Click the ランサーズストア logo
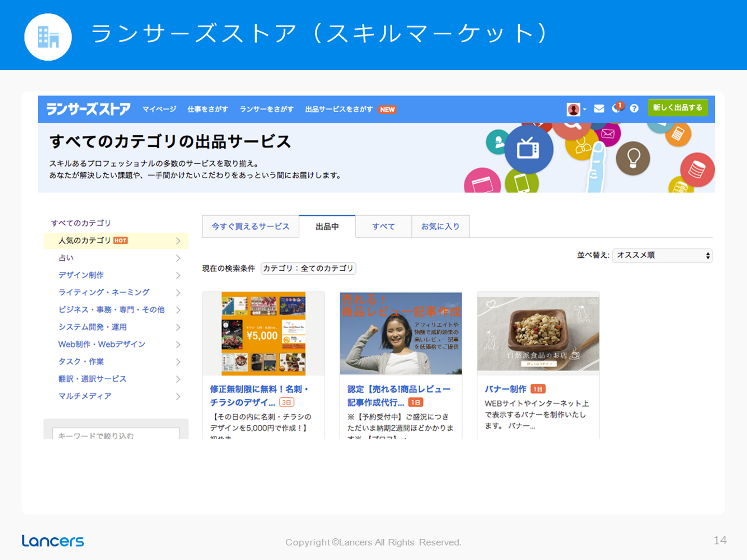The image size is (747, 560). click(x=88, y=109)
